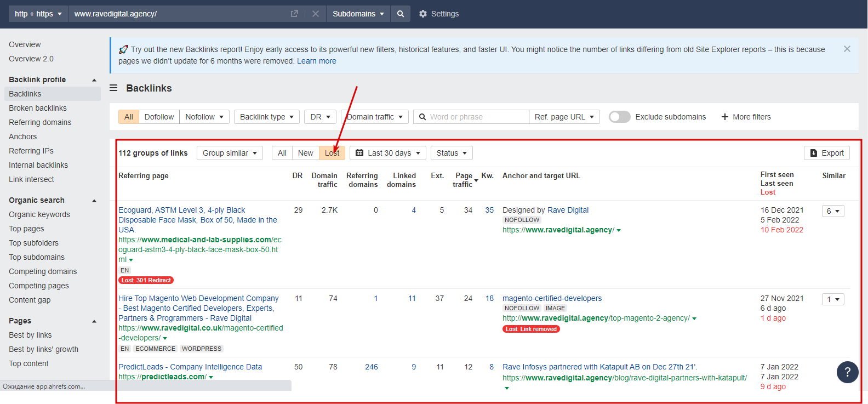868x404 pixels.
Task: Collapse the Pages section
Action: pos(94,321)
